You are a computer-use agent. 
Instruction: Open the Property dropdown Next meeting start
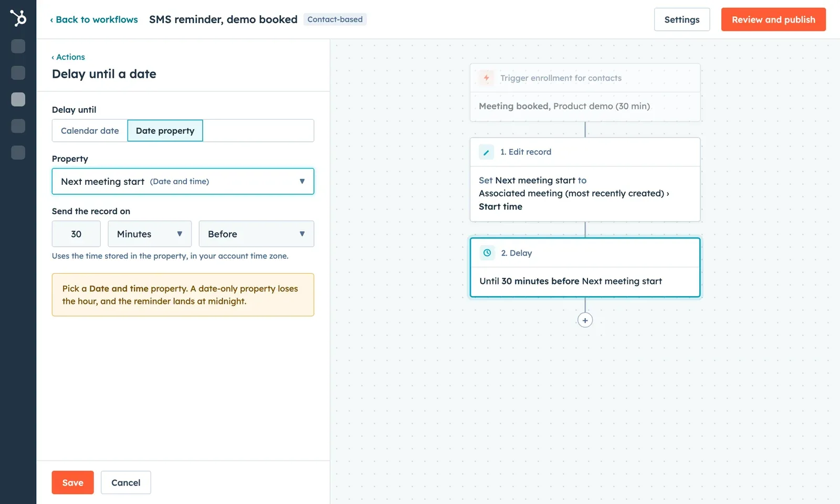pos(183,181)
